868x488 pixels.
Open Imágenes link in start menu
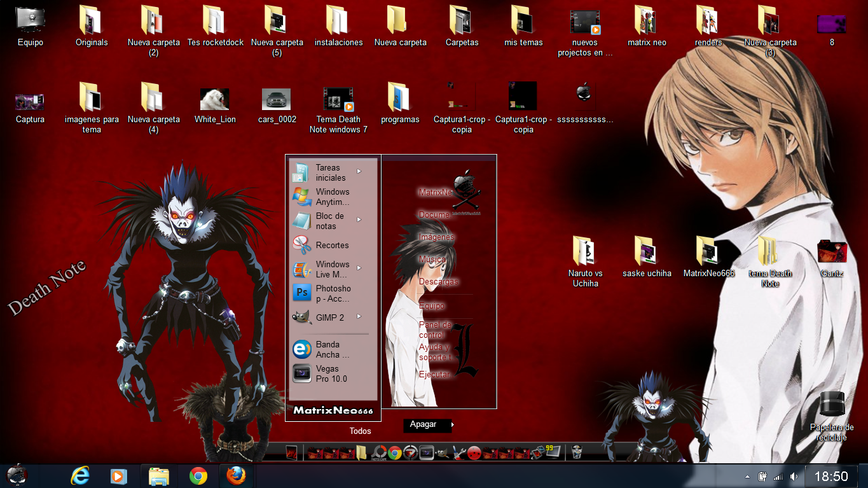tap(437, 237)
